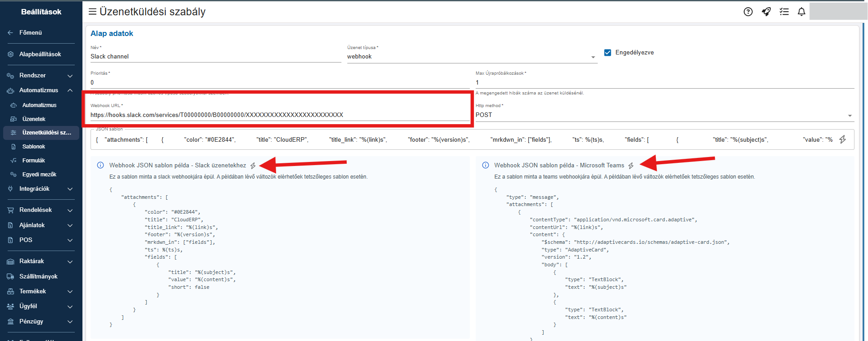
Task: Click the Webhook URL input field
Action: (x=280, y=115)
